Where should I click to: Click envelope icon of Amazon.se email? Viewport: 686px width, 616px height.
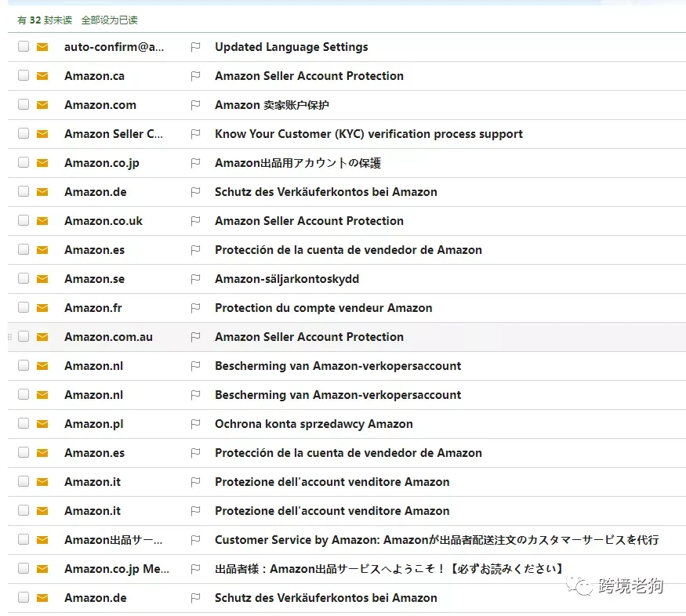click(x=42, y=279)
